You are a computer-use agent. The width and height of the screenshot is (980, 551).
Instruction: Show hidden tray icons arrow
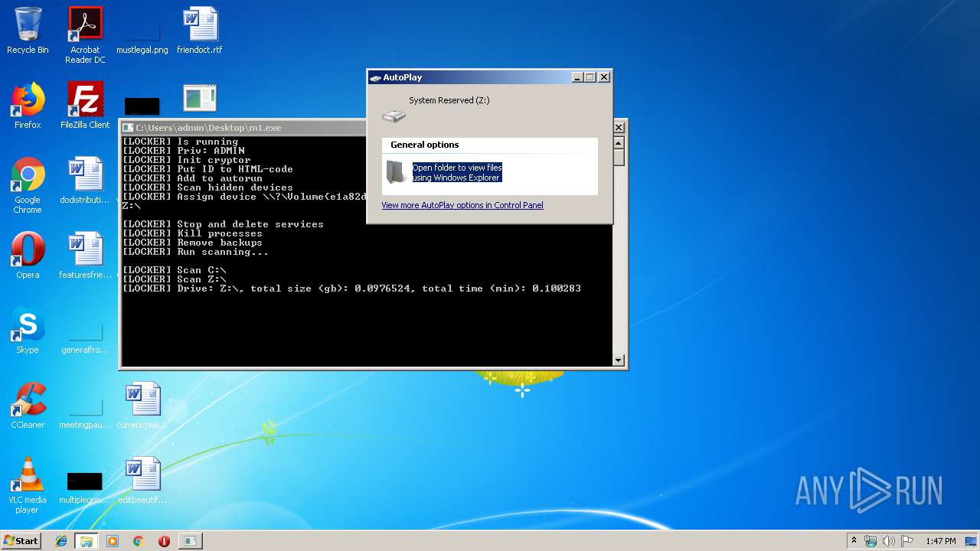pos(854,541)
